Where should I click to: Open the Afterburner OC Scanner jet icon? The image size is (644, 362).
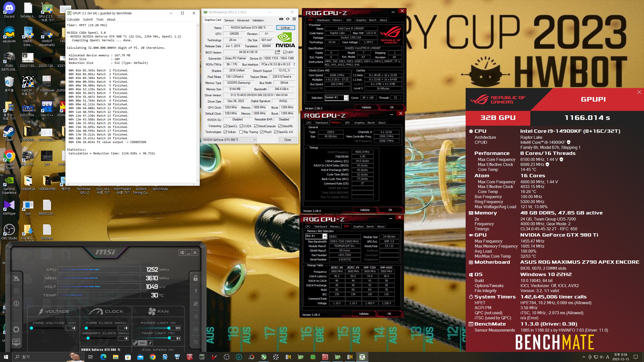16,278
